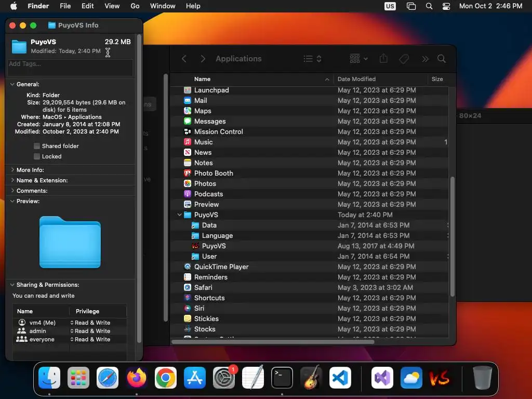Viewport: 532px width, 399px height.
Task: Open the Window menu
Action: click(x=163, y=6)
